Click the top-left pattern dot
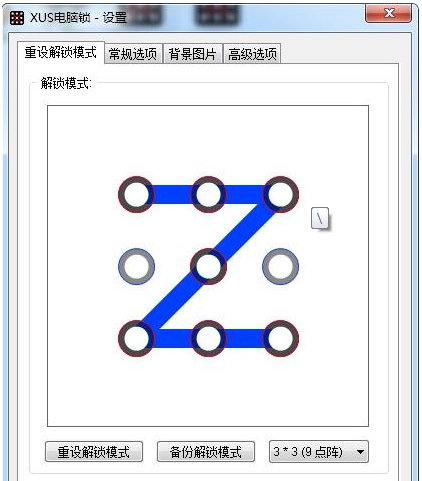The height and width of the screenshot is (481, 422). pyautogui.click(x=136, y=194)
